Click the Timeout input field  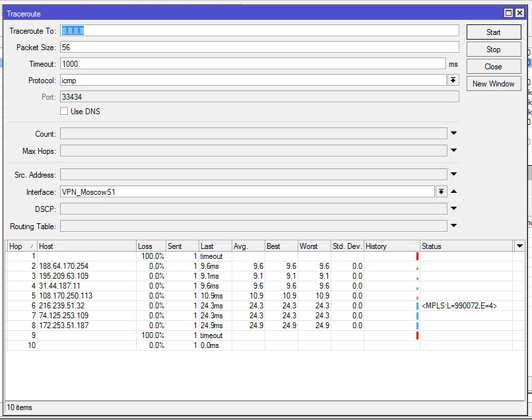click(253, 63)
